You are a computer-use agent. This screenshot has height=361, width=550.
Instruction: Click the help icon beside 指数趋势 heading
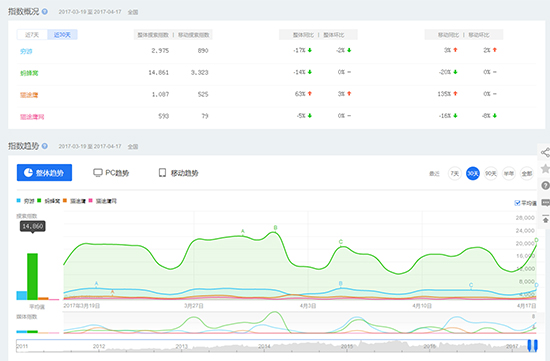(45, 146)
